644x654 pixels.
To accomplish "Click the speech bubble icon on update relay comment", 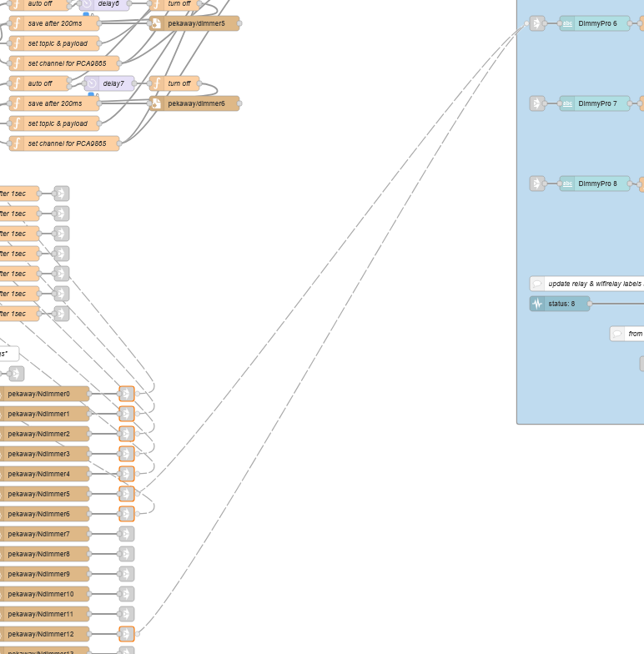I will click(x=537, y=284).
